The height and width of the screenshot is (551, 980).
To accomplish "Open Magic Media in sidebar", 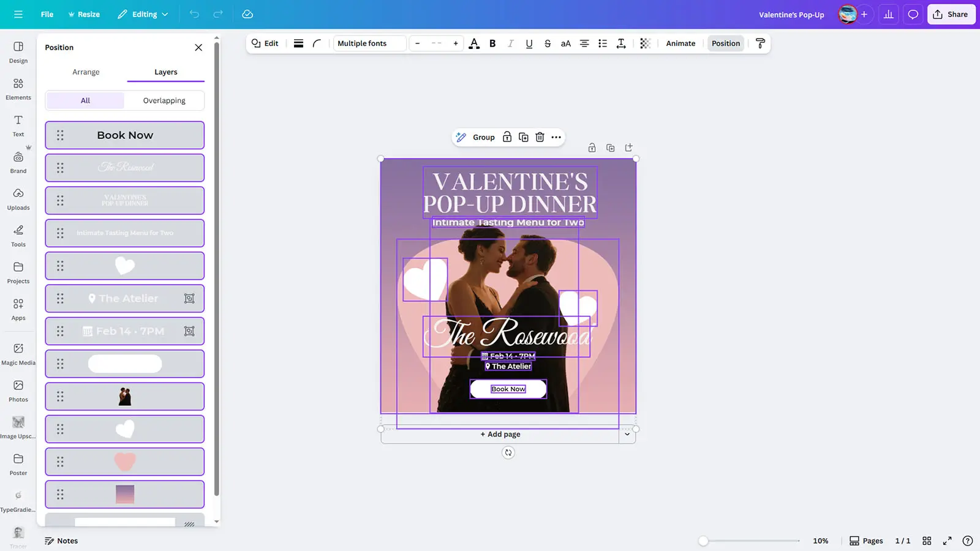I will point(18,354).
